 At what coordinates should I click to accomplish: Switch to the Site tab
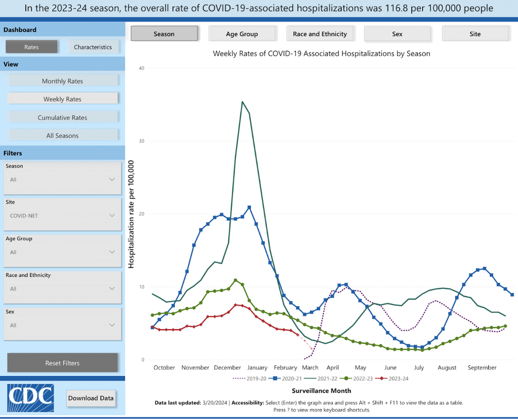[475, 33]
